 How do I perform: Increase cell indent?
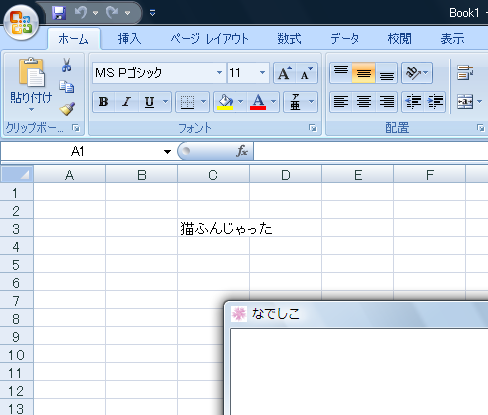pyautogui.click(x=435, y=102)
